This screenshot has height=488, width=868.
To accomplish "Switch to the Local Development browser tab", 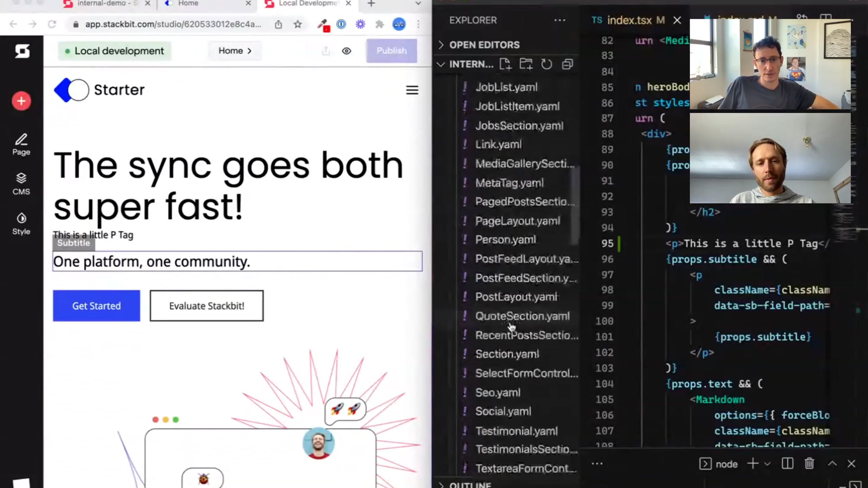I will coord(308,4).
